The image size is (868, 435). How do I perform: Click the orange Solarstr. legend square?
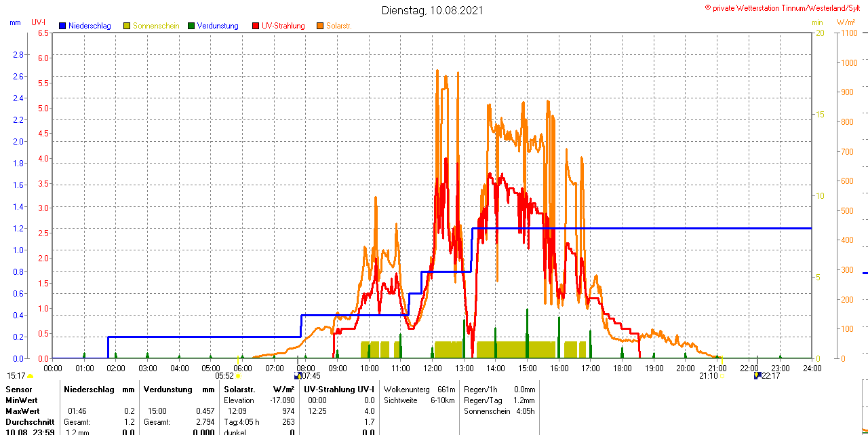[320, 26]
